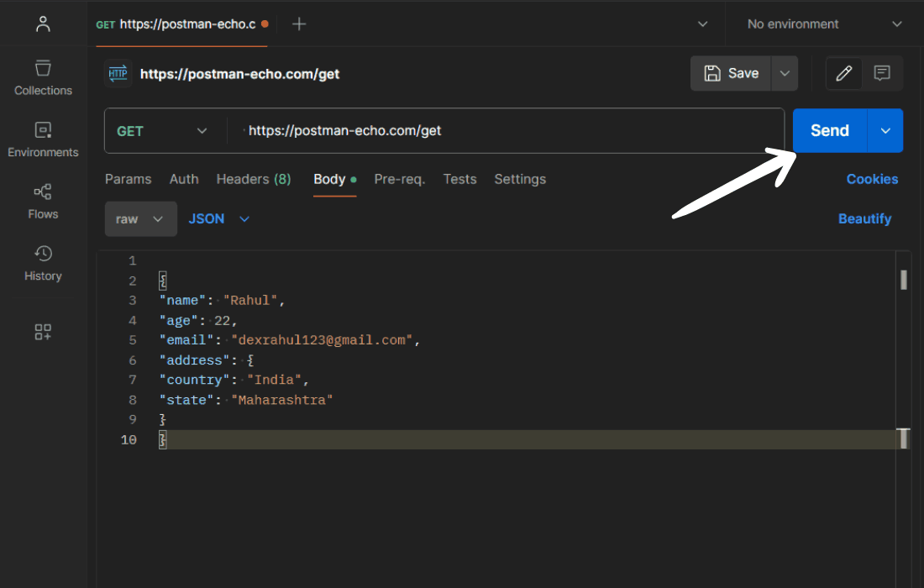
Task: Add a new request tab with plus
Action: [x=298, y=24]
